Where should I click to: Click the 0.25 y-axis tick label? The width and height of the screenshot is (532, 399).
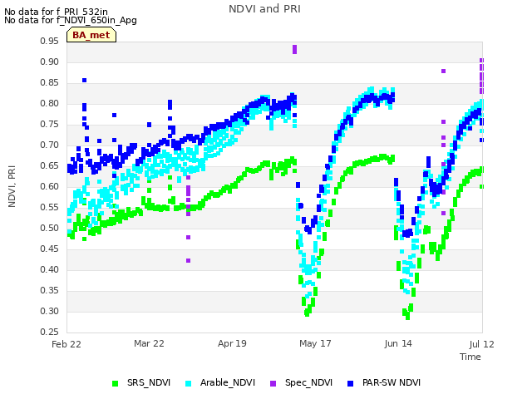(50, 332)
